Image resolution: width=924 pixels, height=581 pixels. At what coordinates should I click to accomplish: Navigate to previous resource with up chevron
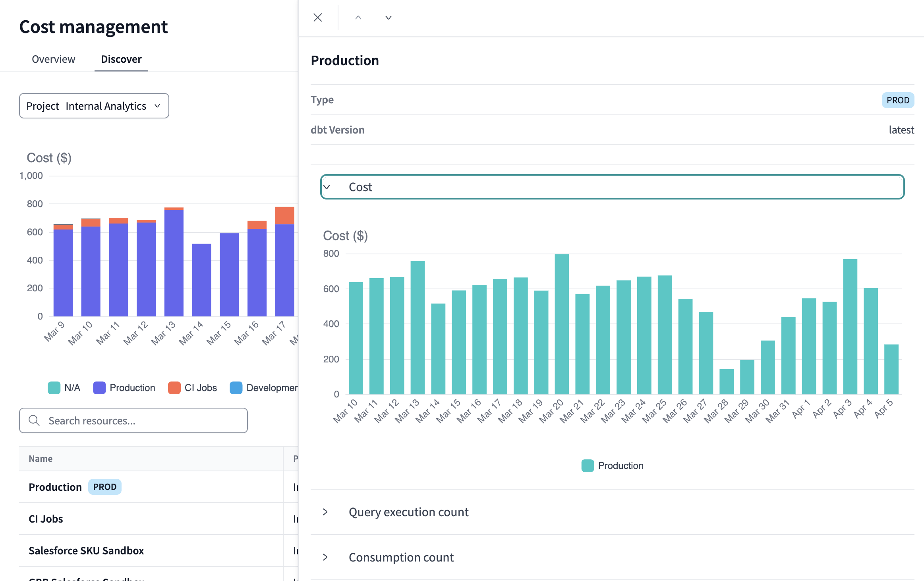(x=358, y=17)
